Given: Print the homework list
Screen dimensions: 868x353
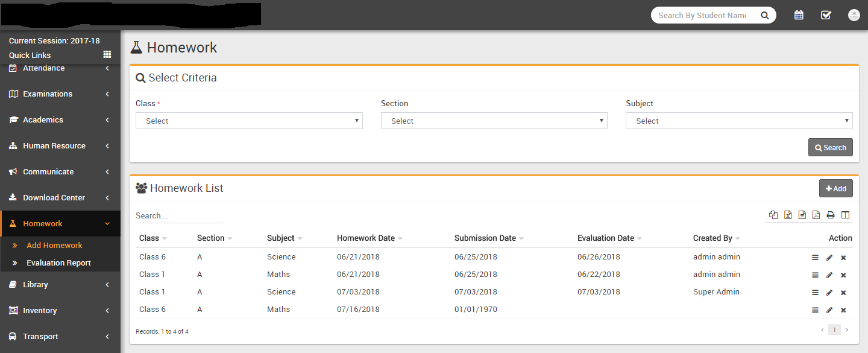Looking at the screenshot, I should click(831, 215).
